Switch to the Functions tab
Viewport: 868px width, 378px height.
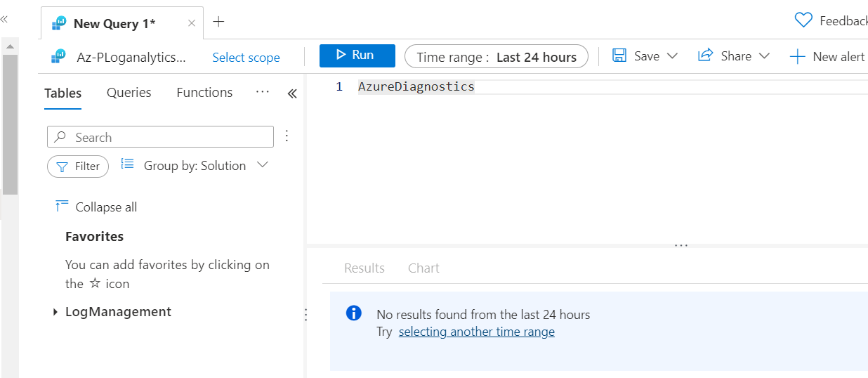point(204,93)
